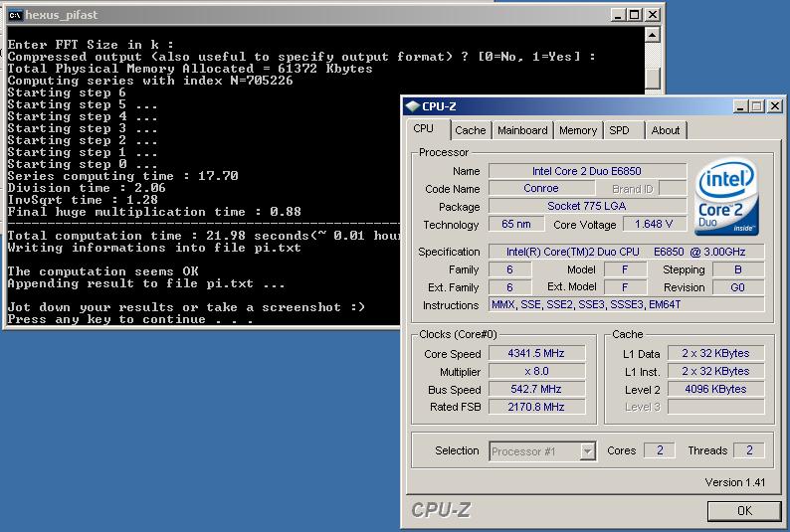Click the L1 Data value '2 x 32 KBytes'
The width and height of the screenshot is (790, 532).
pyautogui.click(x=716, y=353)
